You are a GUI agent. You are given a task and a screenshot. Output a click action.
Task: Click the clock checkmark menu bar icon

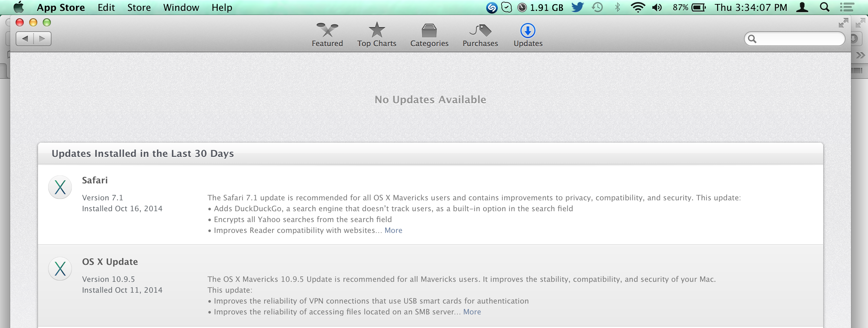click(x=507, y=7)
